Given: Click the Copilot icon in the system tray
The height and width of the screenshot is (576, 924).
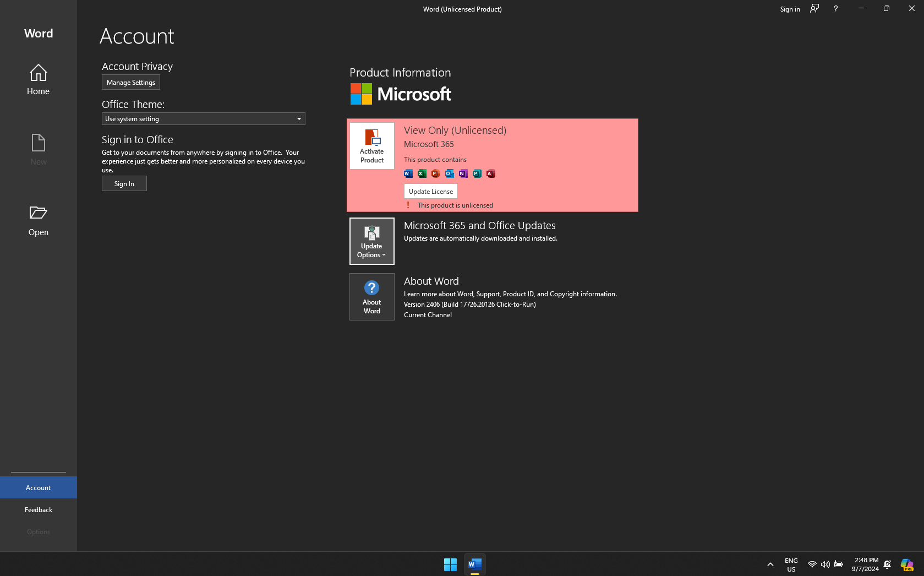Looking at the screenshot, I should tap(907, 564).
